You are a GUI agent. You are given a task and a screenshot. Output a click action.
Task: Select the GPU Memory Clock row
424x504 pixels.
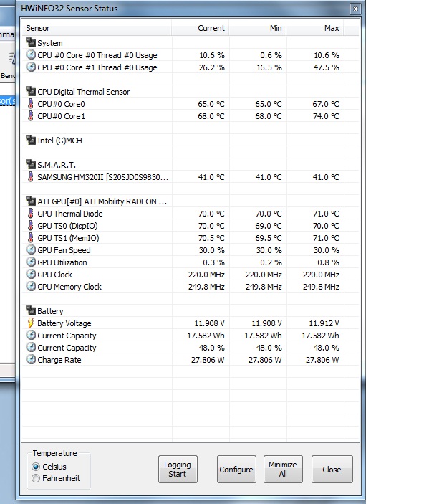point(191,287)
